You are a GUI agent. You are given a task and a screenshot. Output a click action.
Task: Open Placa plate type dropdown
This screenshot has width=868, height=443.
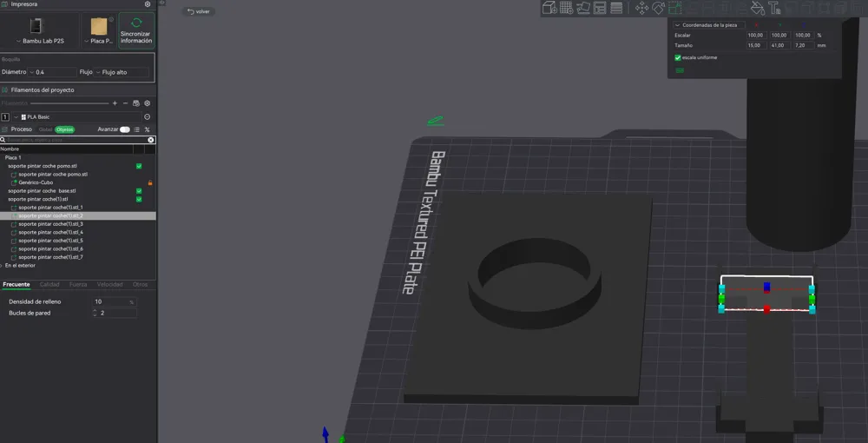point(99,41)
